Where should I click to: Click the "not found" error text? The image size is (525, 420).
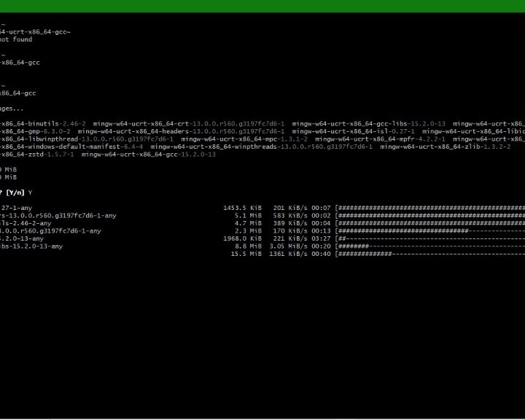pyautogui.click(x=16, y=39)
